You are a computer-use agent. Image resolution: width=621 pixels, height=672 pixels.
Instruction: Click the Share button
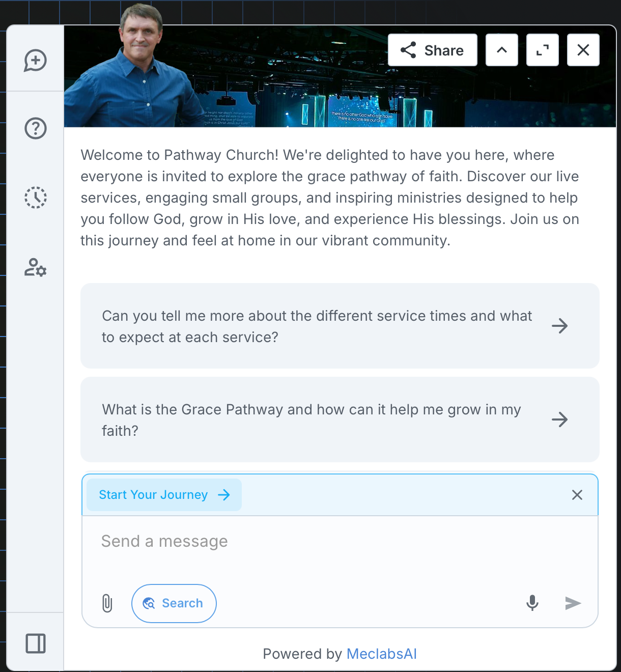point(433,50)
